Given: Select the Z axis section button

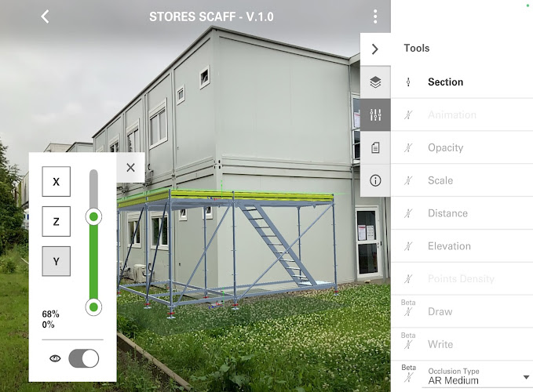Looking at the screenshot, I should point(56,221).
